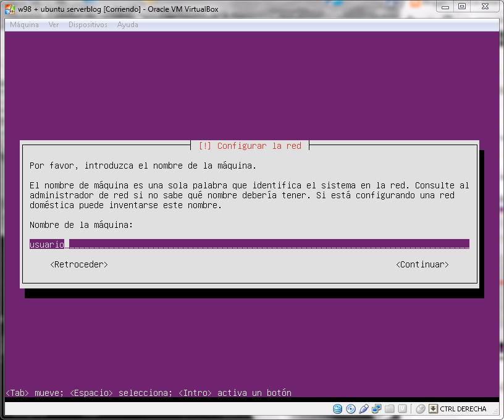Click the shared folders icon
This screenshot has height=420, width=504.
[390, 409]
